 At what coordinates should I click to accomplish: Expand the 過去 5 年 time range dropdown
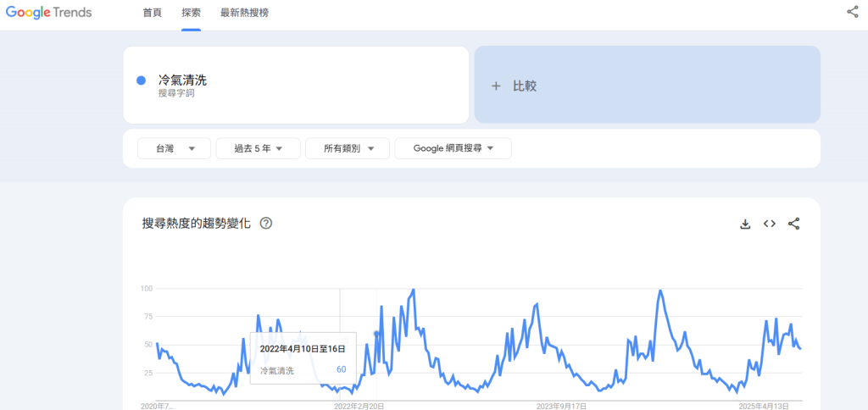pos(258,148)
